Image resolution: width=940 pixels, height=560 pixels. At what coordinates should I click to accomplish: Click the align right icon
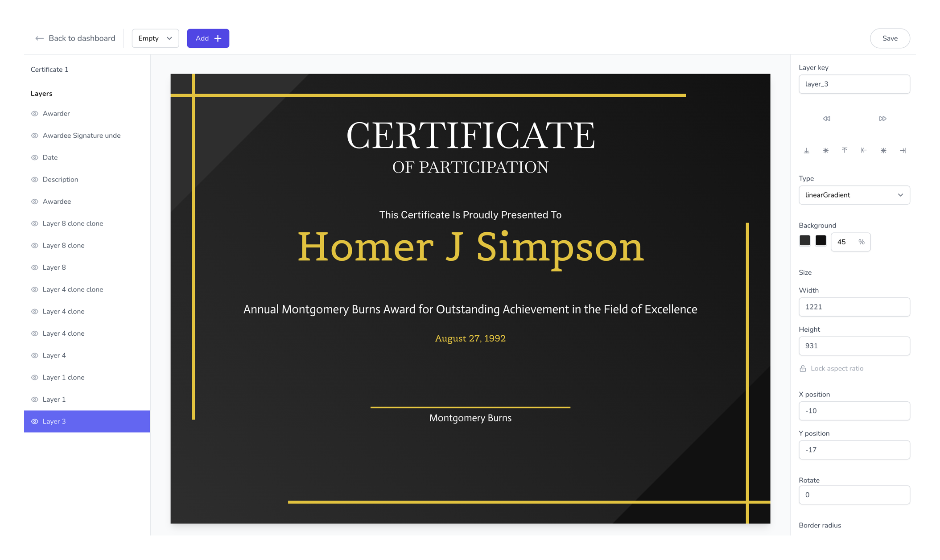point(903,150)
